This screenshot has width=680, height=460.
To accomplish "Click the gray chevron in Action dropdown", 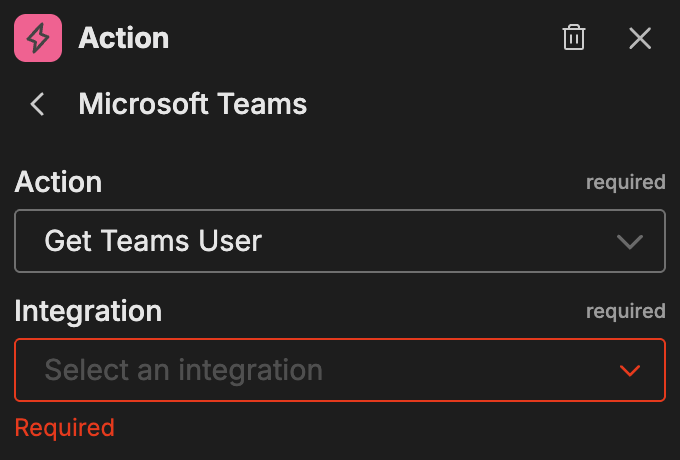I will (629, 242).
